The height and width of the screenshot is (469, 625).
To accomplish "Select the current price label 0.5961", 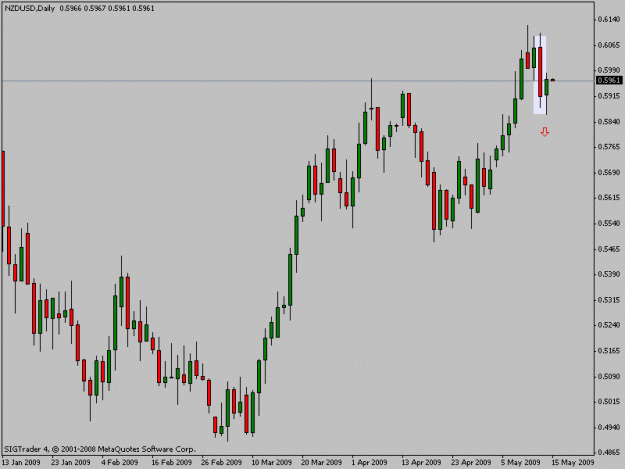I will (609, 80).
